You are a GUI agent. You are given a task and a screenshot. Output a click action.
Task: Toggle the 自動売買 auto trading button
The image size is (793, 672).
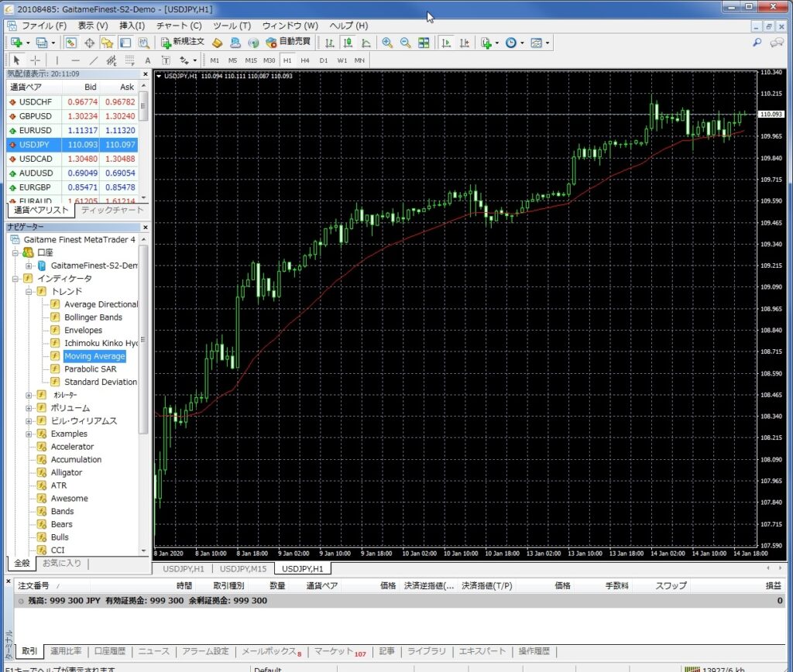tap(288, 42)
